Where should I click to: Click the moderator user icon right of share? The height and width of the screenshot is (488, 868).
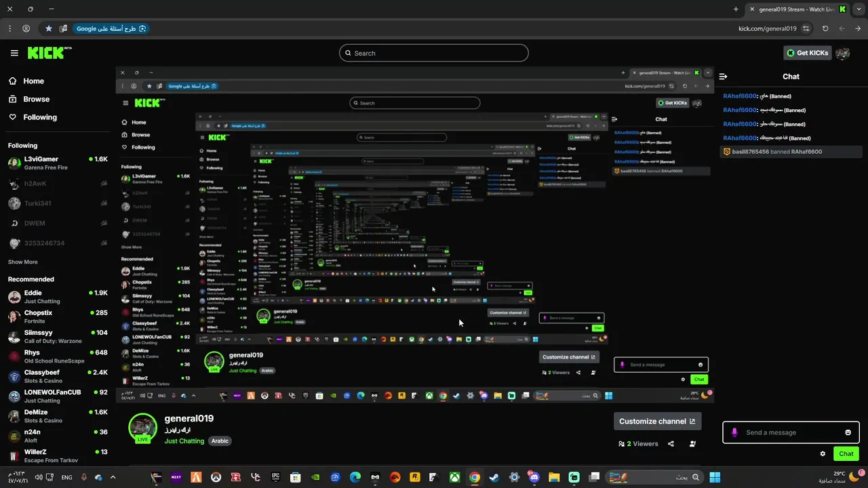692,444
